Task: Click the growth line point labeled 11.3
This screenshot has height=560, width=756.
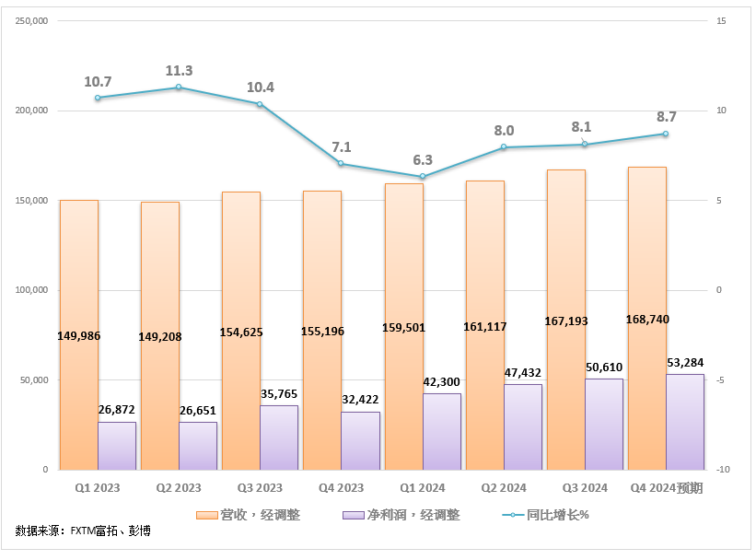Action: tap(179, 87)
